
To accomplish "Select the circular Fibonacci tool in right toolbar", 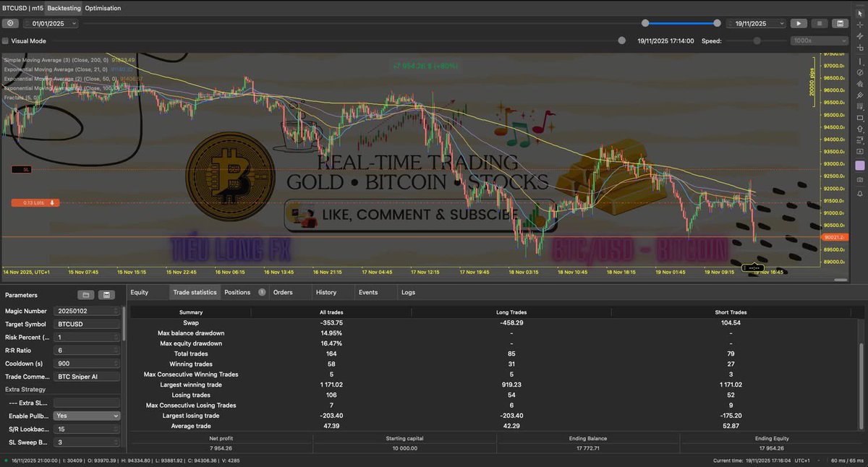I will click(859, 72).
